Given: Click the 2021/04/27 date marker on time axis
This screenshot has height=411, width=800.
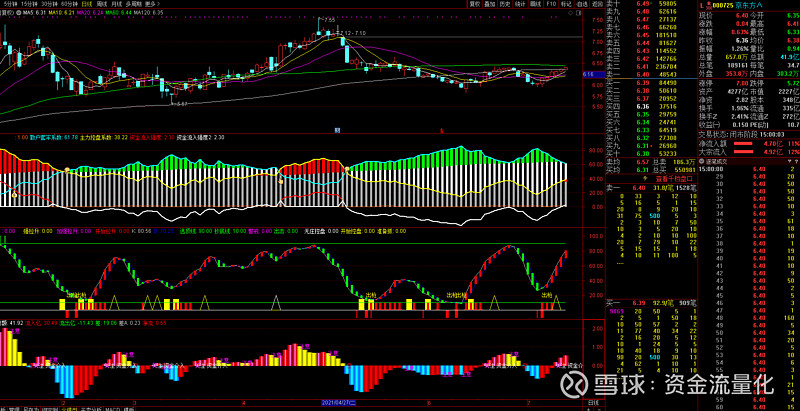Looking at the screenshot, I should (x=341, y=402).
